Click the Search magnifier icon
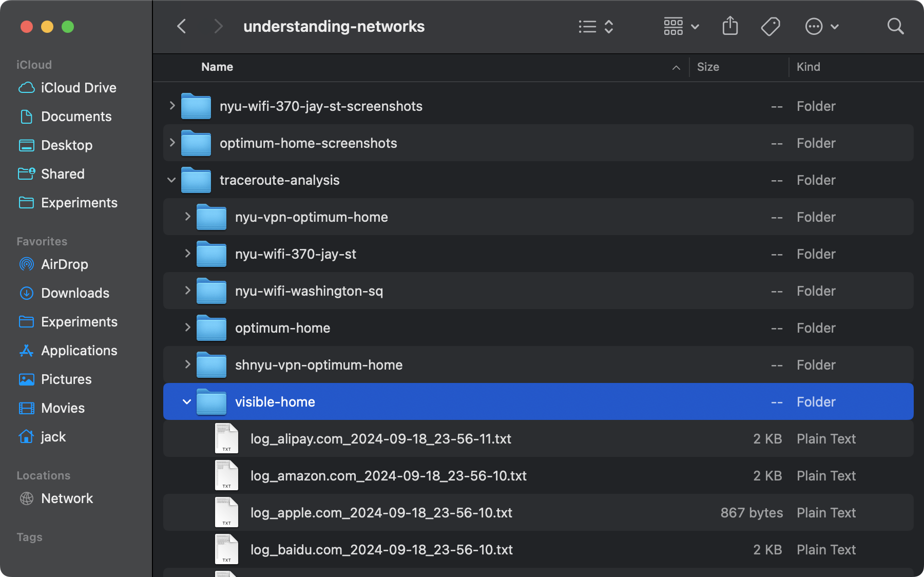Image resolution: width=924 pixels, height=577 pixels. 895,26
